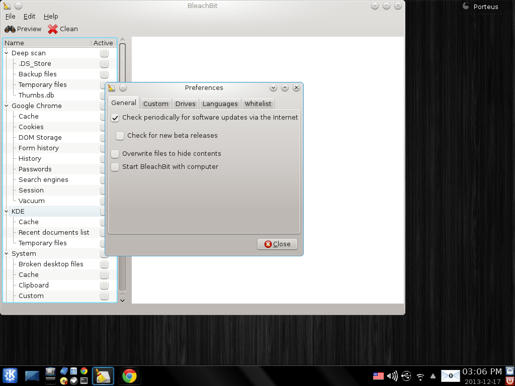This screenshot has width=515, height=386.
Task: Switch to the Custom preferences tab
Action: click(x=156, y=104)
